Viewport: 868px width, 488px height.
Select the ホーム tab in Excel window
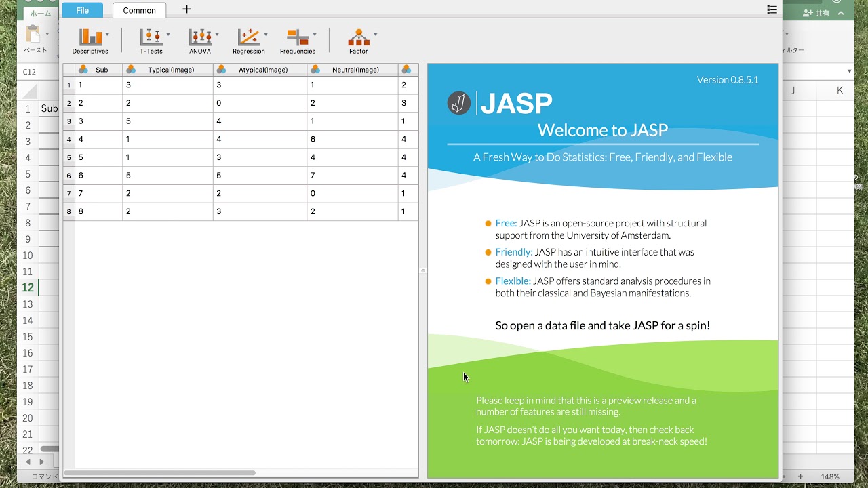coord(40,14)
